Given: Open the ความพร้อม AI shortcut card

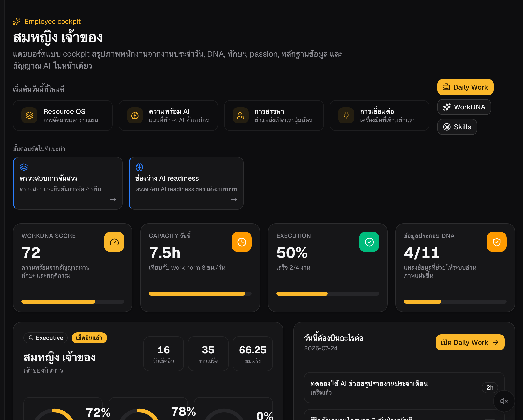Looking at the screenshot, I should click(168, 115).
